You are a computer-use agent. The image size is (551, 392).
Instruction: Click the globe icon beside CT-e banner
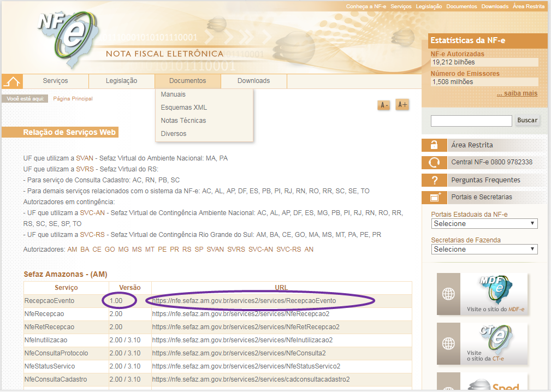click(x=448, y=343)
